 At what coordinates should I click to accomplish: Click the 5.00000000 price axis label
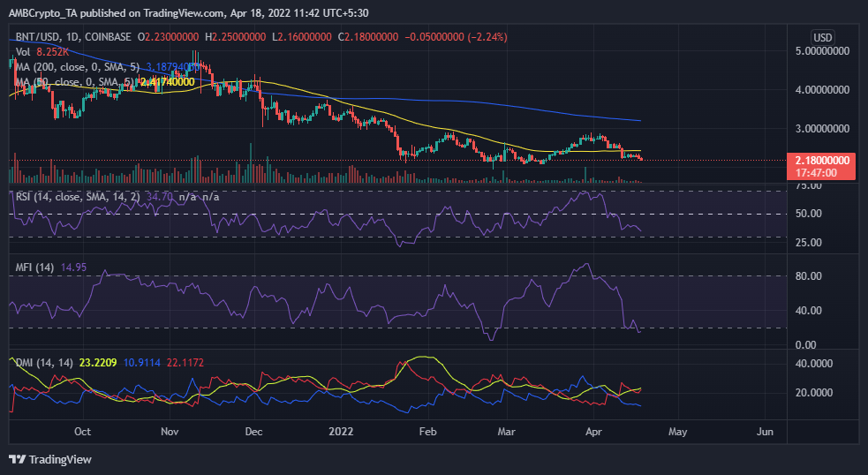click(822, 51)
